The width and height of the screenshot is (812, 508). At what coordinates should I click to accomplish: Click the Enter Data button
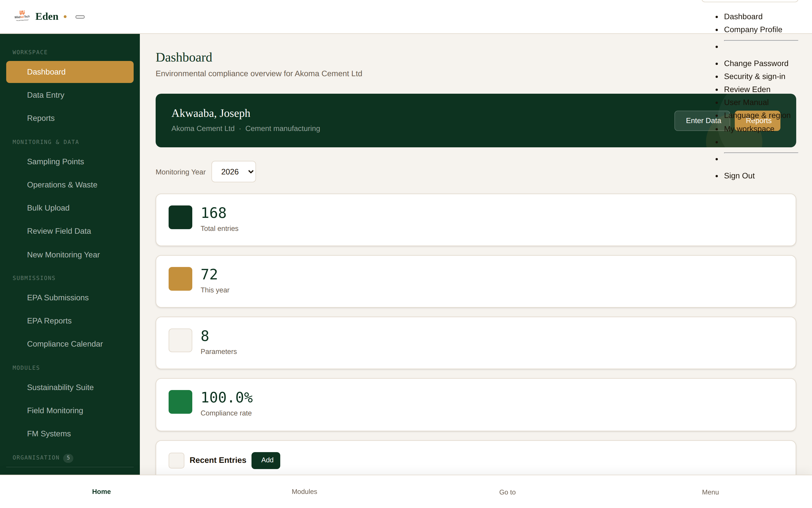tap(703, 121)
